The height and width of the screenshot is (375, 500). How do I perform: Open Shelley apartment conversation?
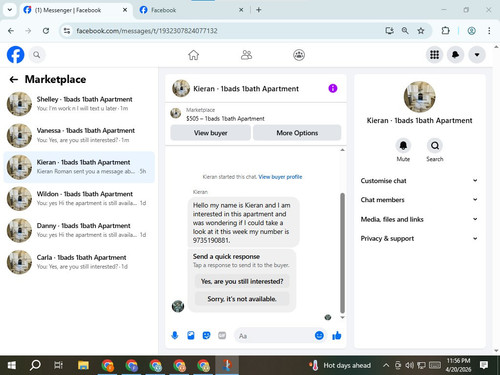(79, 104)
